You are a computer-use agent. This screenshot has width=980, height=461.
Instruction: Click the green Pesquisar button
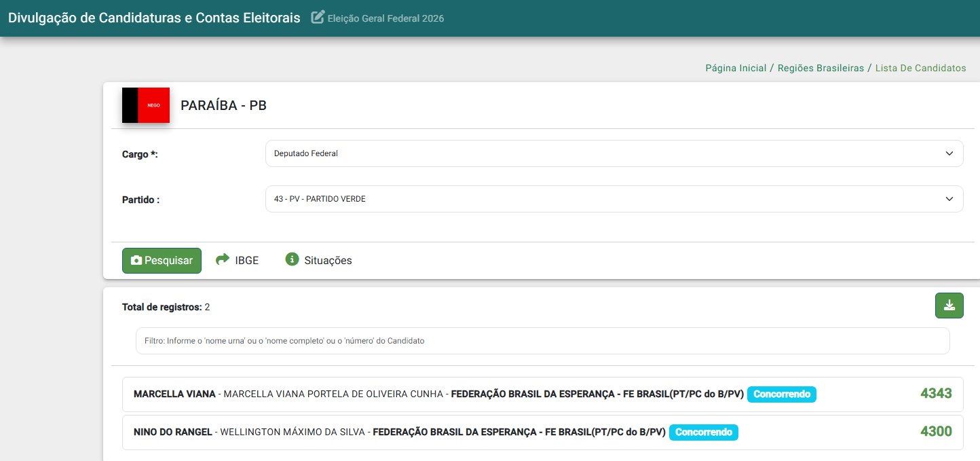click(162, 261)
